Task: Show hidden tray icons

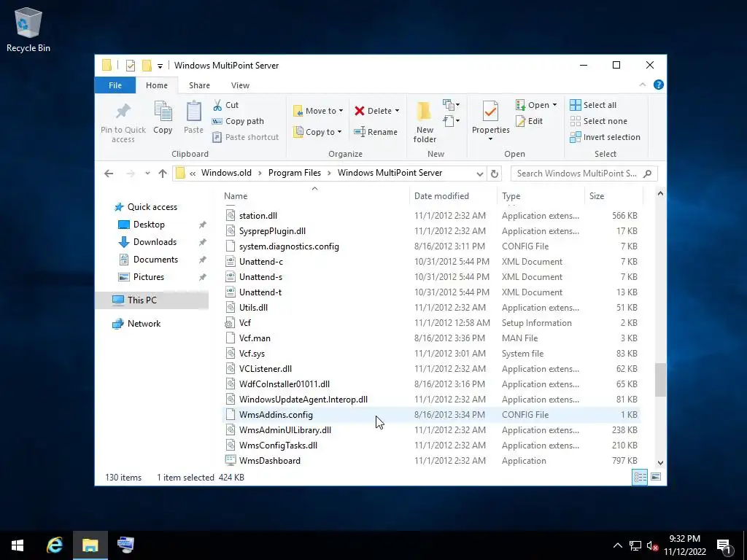Action: tap(617, 545)
